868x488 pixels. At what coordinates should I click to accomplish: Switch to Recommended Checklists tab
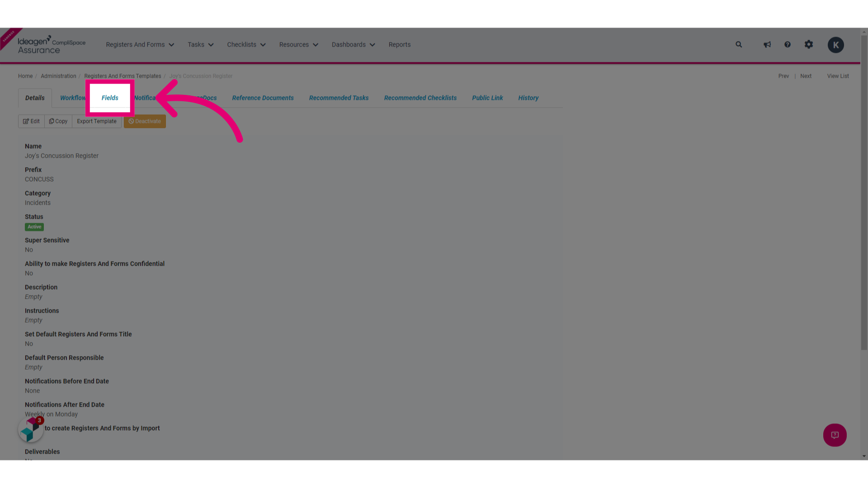click(420, 98)
